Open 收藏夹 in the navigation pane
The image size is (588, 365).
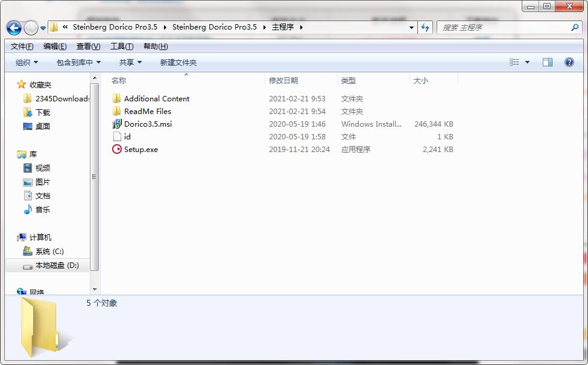click(40, 85)
